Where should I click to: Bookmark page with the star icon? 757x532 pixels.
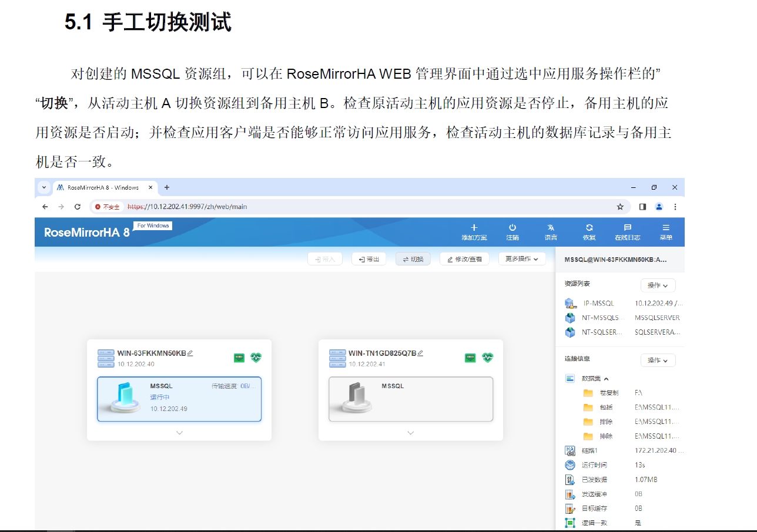point(620,207)
